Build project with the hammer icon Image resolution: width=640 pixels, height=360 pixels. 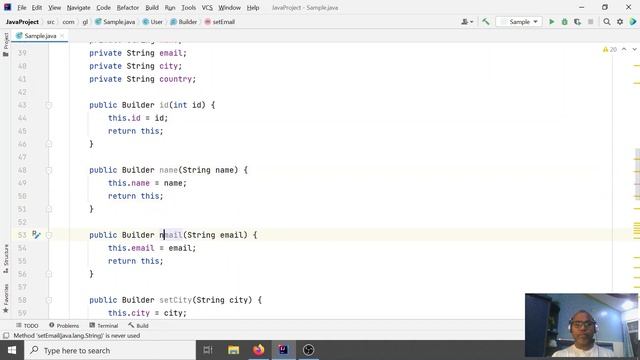486,22
